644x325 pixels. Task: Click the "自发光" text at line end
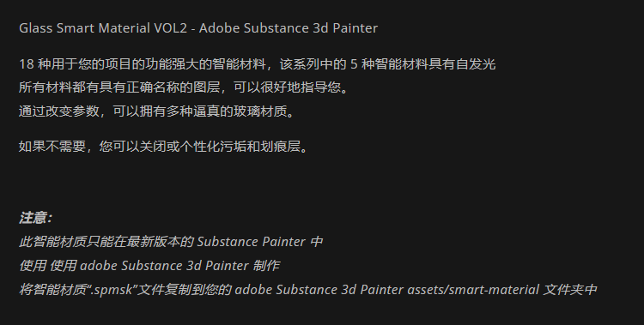point(476,64)
